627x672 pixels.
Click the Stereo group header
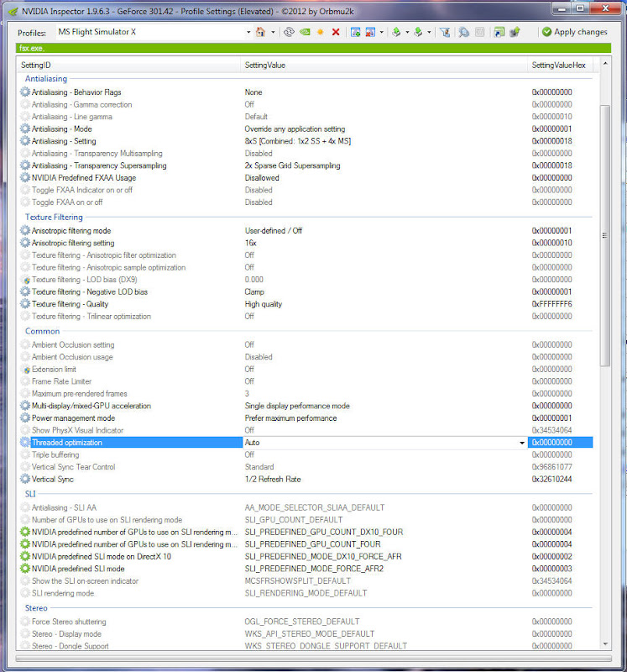(36, 607)
